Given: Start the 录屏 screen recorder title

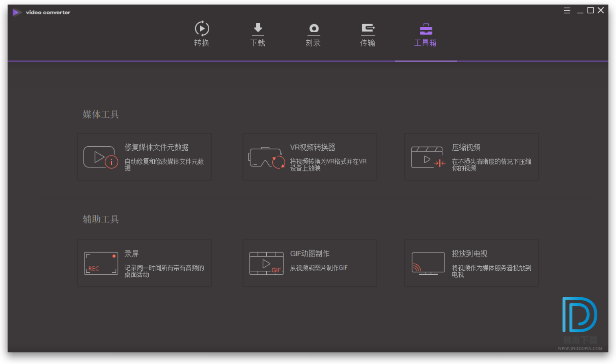Looking at the screenshot, I should click(132, 254).
